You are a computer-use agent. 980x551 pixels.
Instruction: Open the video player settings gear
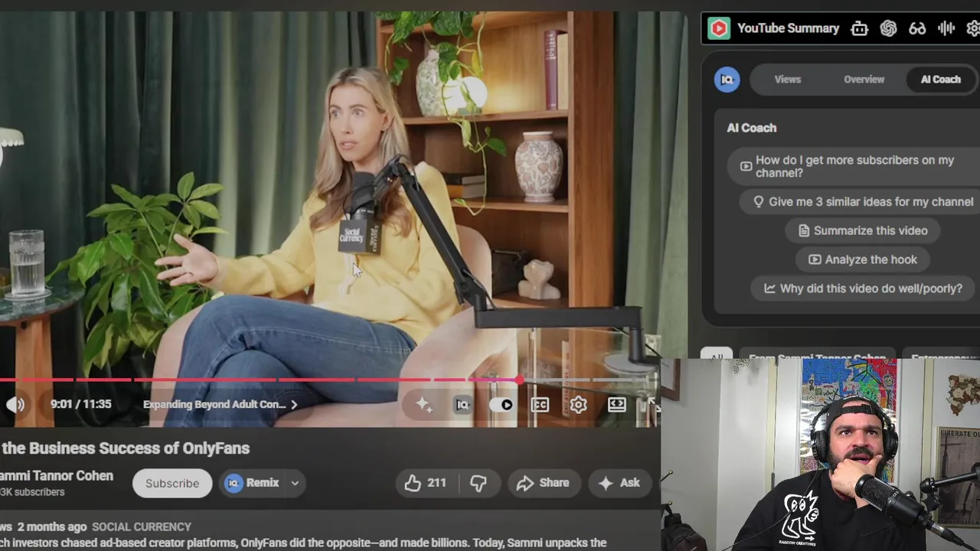tap(578, 405)
